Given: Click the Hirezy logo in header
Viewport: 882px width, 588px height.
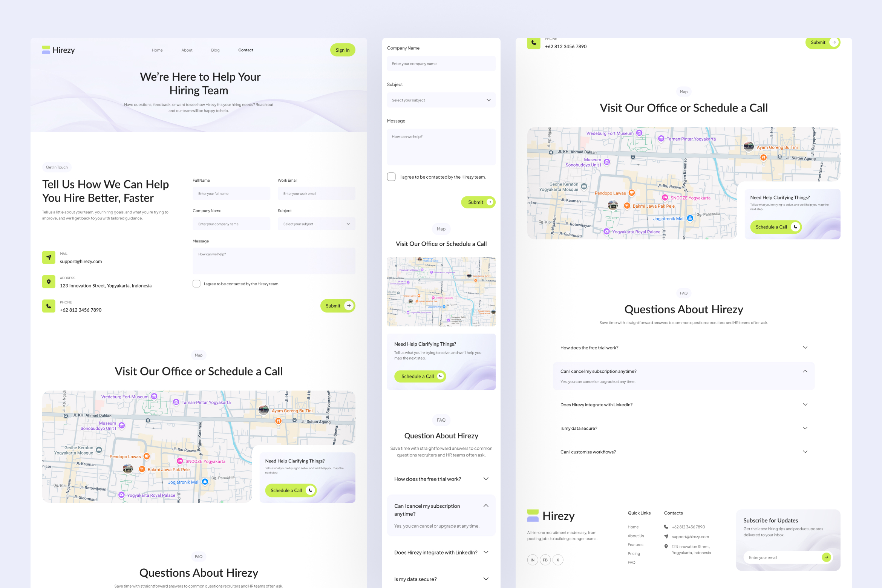Looking at the screenshot, I should 58,50.
